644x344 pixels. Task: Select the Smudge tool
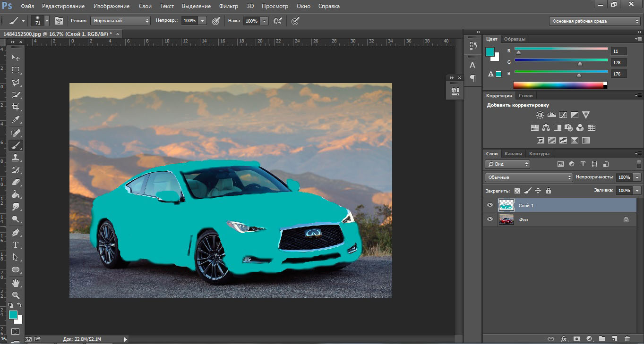click(16, 207)
